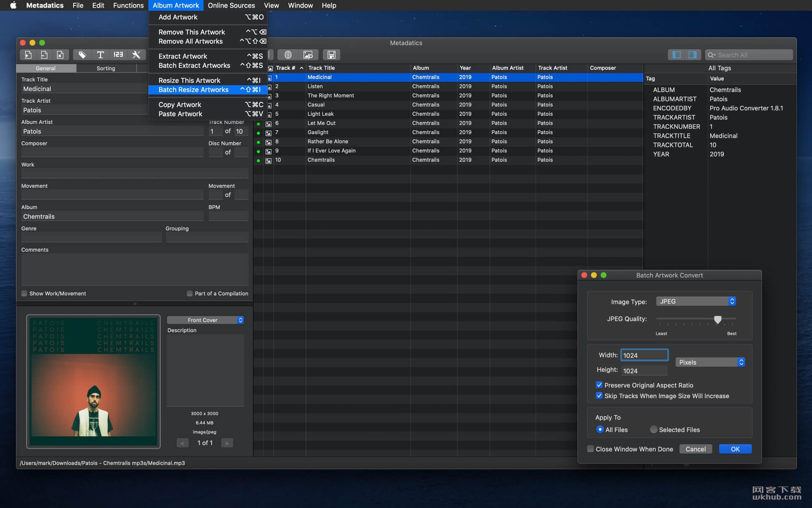
Task: Click the Height field showing 1024
Action: point(644,371)
